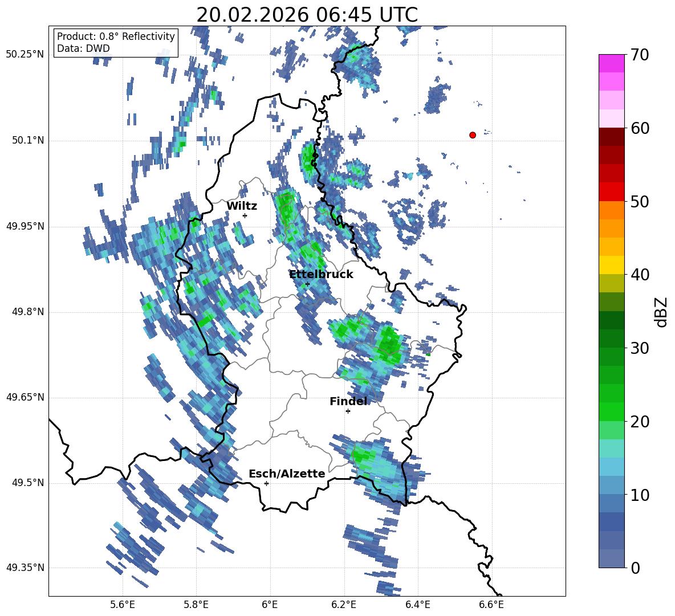Click the red dot radar site marker
This screenshot has width=675, height=616.
(473, 135)
